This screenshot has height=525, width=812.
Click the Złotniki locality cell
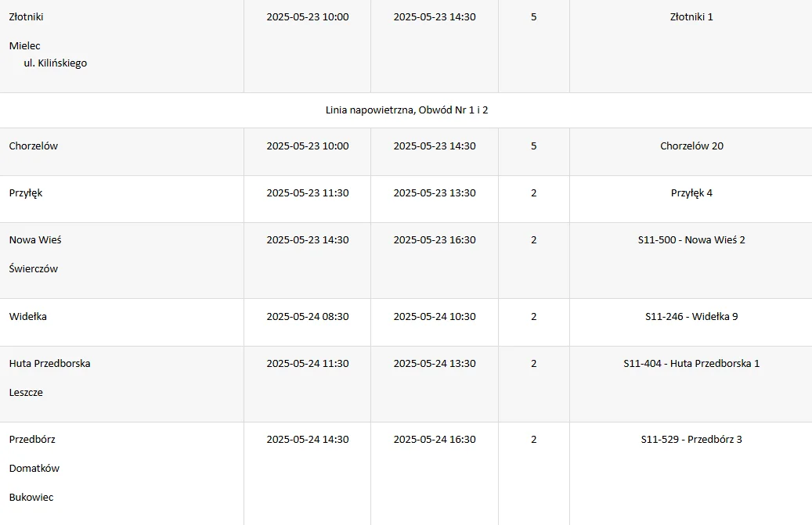[26, 16]
